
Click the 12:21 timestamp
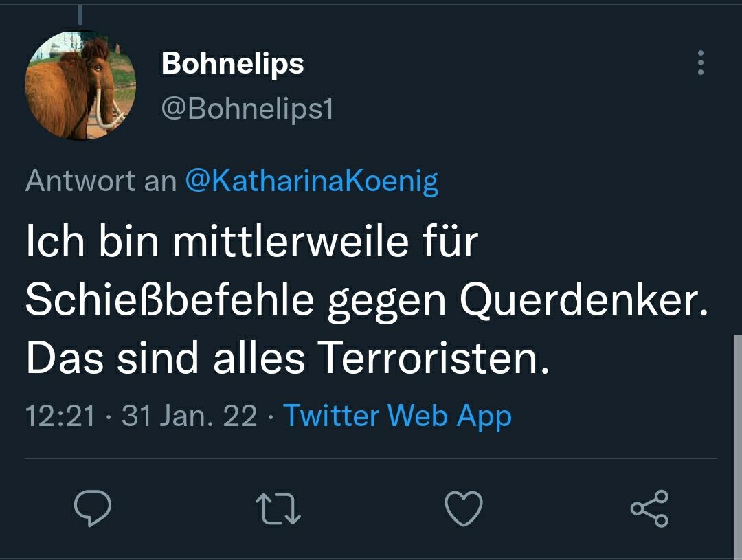(x=60, y=416)
